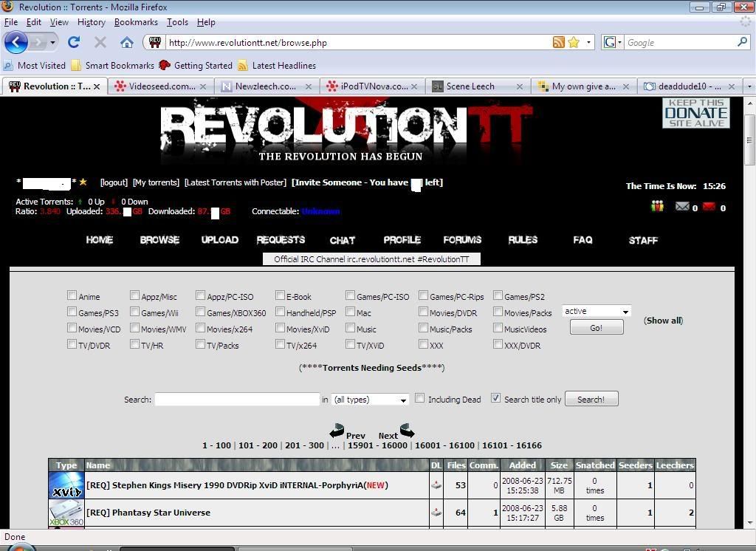This screenshot has width=756, height=551.
Task: Select the TV/XViD checkbox
Action: click(x=351, y=344)
